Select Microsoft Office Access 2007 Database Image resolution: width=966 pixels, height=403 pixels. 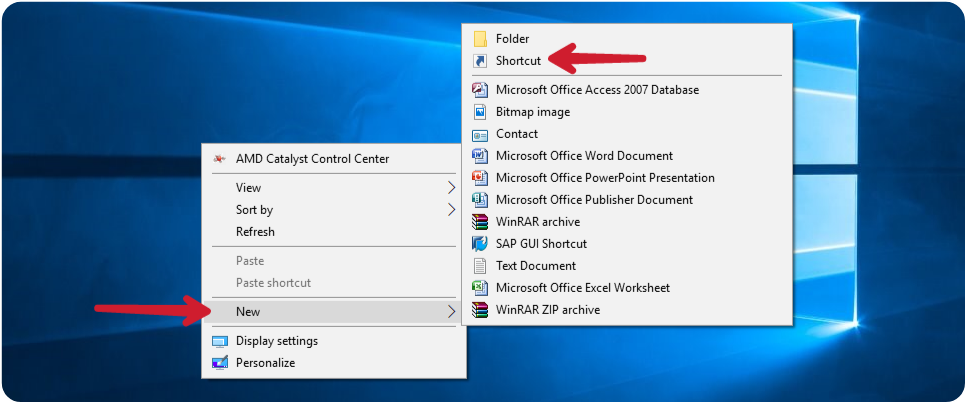coord(627,90)
